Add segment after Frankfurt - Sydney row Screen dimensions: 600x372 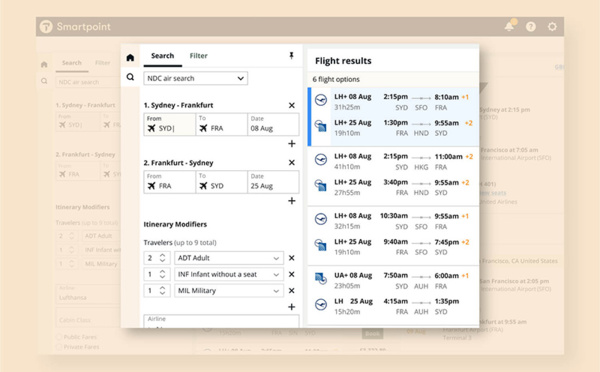[x=292, y=201]
